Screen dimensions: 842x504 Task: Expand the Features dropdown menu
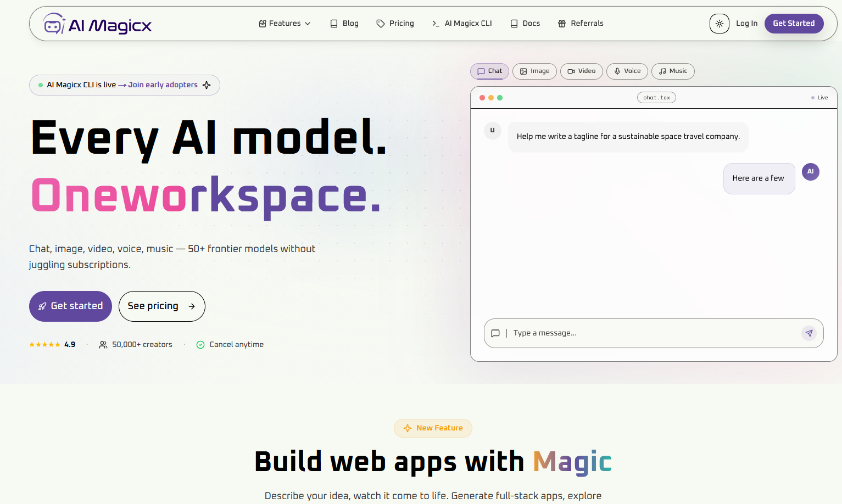(284, 23)
